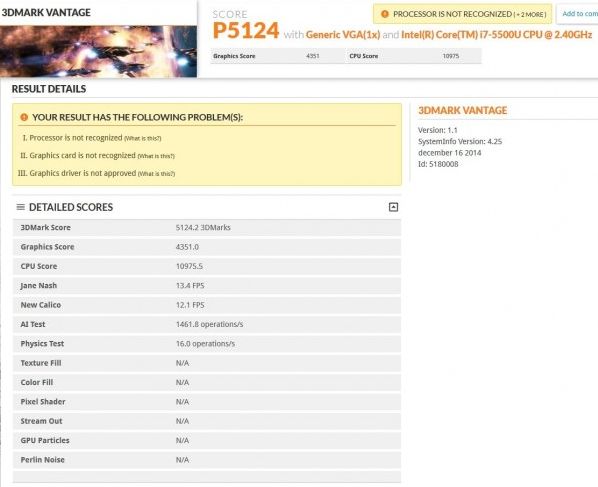Click the warning icon in problems box
This screenshot has height=487, width=598.
point(24,117)
